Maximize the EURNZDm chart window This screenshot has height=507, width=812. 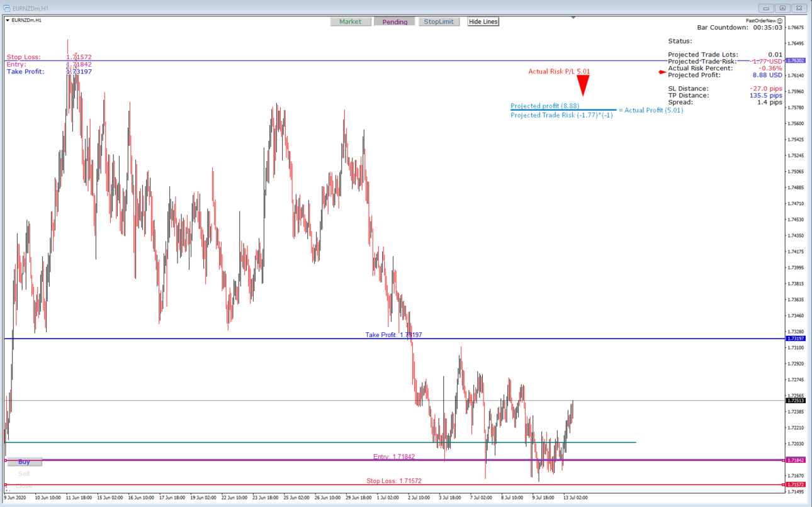click(782, 8)
